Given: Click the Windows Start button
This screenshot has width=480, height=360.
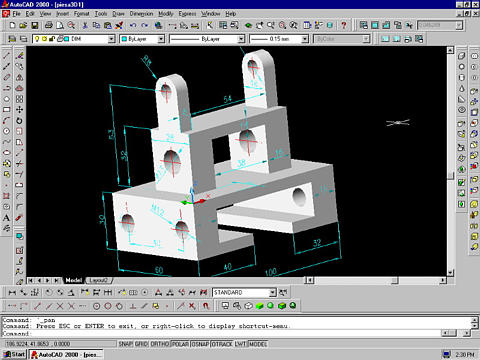Looking at the screenshot, I should 14,354.
